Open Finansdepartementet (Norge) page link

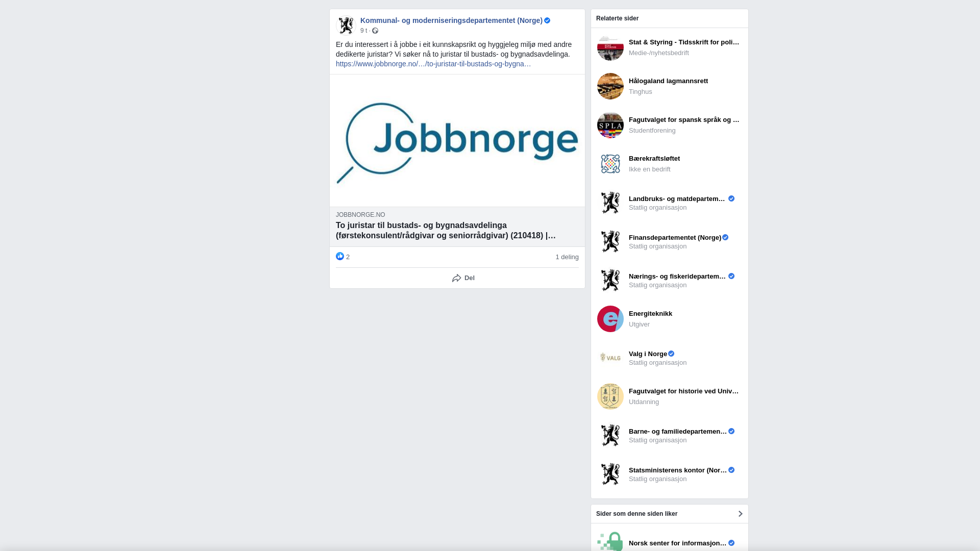[x=674, y=238]
